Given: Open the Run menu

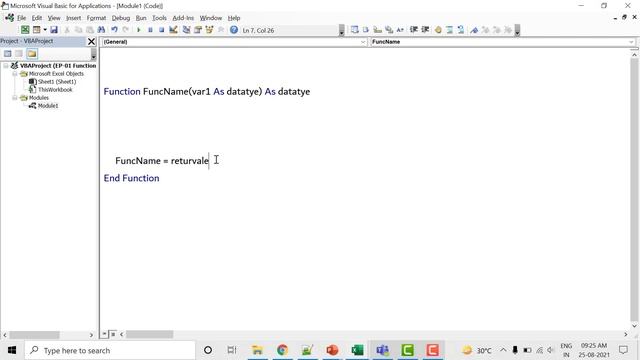Looking at the screenshot, I should pos(141,18).
